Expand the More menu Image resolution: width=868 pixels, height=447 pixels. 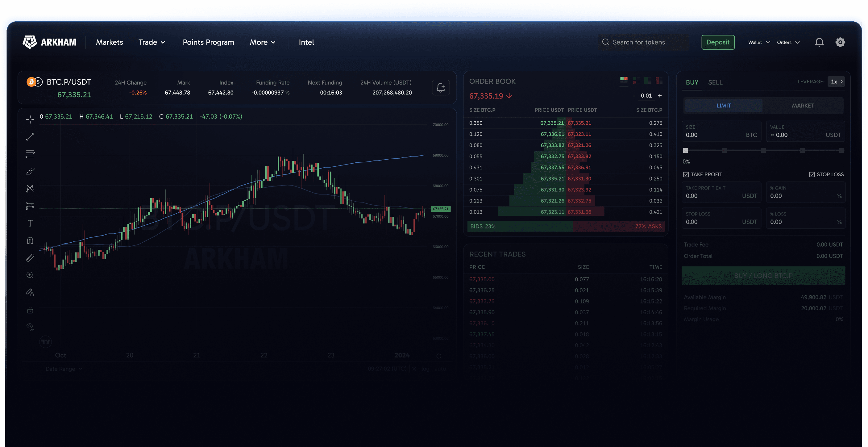[263, 42]
